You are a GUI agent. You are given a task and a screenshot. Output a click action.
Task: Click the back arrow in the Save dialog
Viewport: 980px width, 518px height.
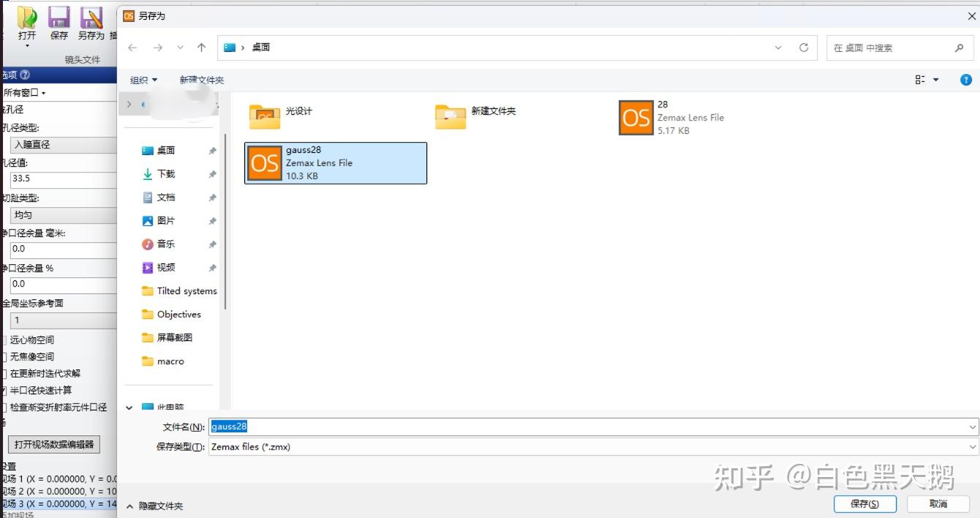[132, 47]
